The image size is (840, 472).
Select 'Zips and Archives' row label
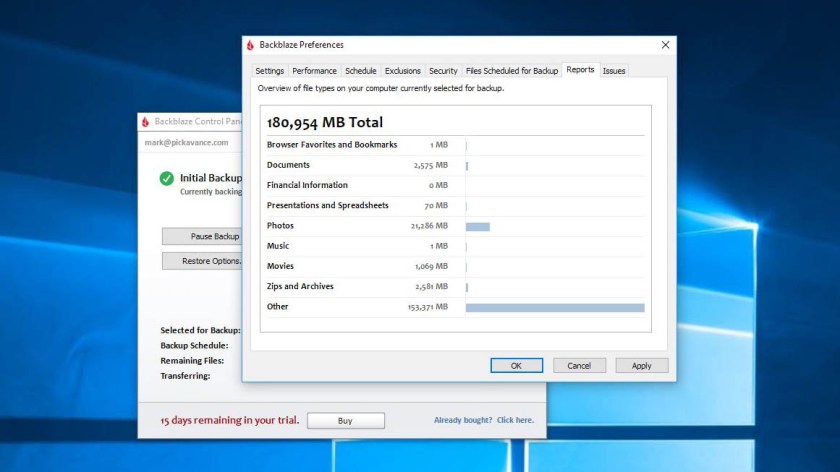300,287
